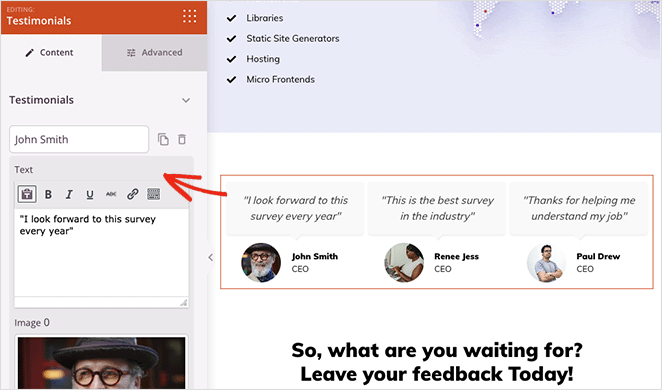Image resolution: width=662 pixels, height=390 pixels.
Task: Click the Static Site Generators list item
Action: [293, 38]
